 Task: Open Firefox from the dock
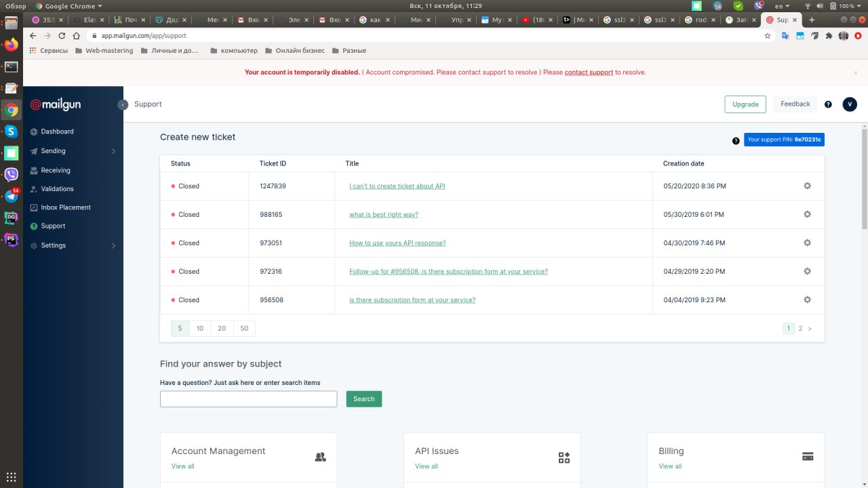(x=11, y=45)
